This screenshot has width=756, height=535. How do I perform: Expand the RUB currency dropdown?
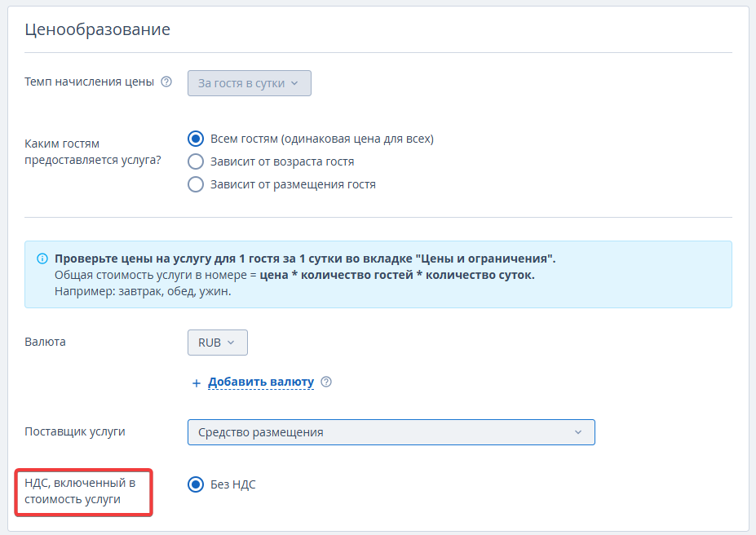click(217, 343)
